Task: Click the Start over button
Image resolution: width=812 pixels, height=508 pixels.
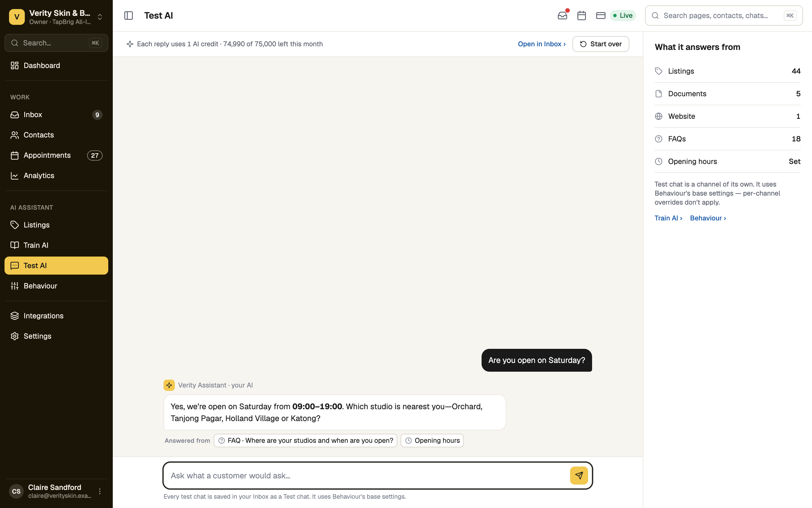Action: point(601,44)
